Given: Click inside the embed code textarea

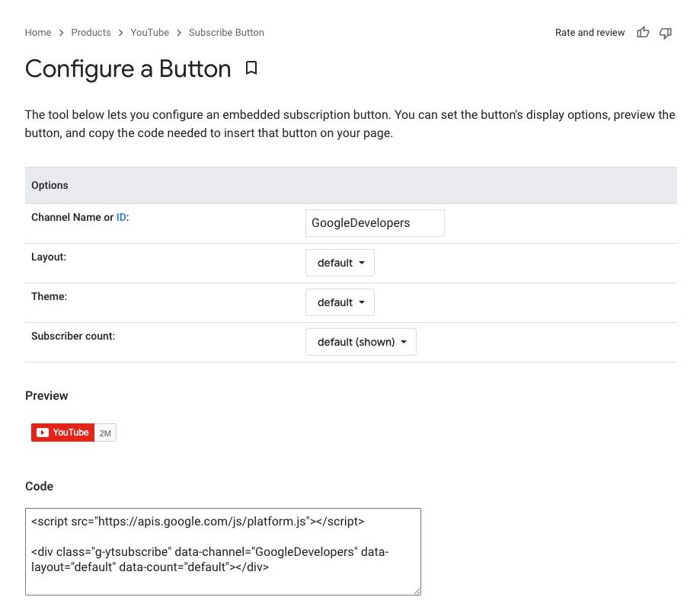Looking at the screenshot, I should pyautogui.click(x=222, y=551).
